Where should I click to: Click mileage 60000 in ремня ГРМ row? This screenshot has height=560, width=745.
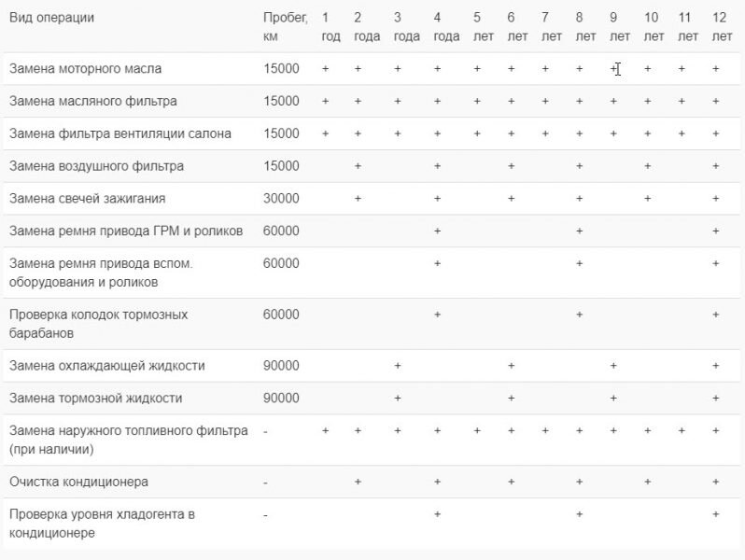281,231
